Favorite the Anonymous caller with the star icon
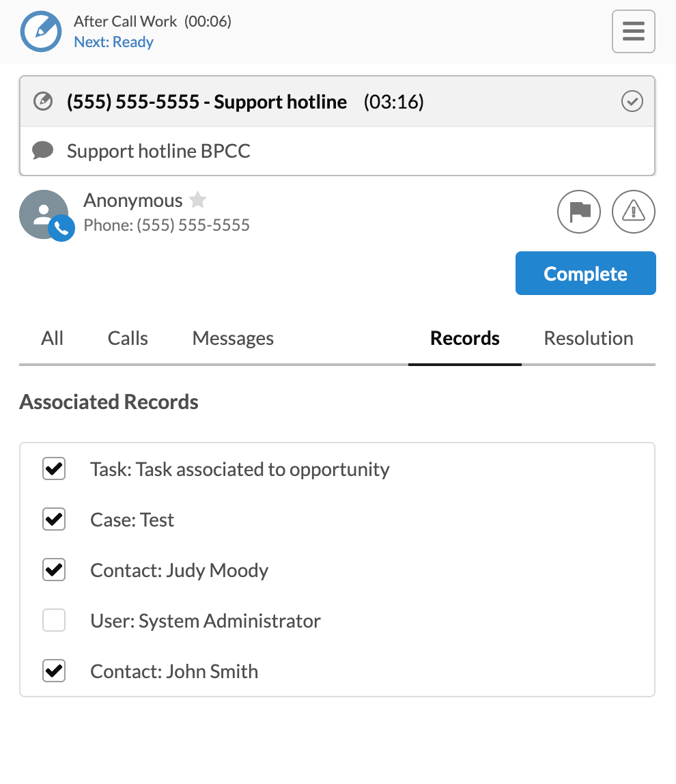This screenshot has width=676, height=784. [x=197, y=200]
